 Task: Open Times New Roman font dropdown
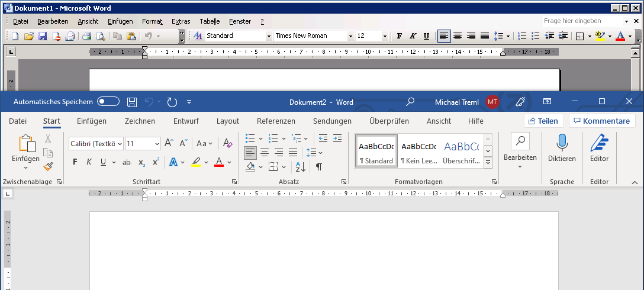click(350, 36)
